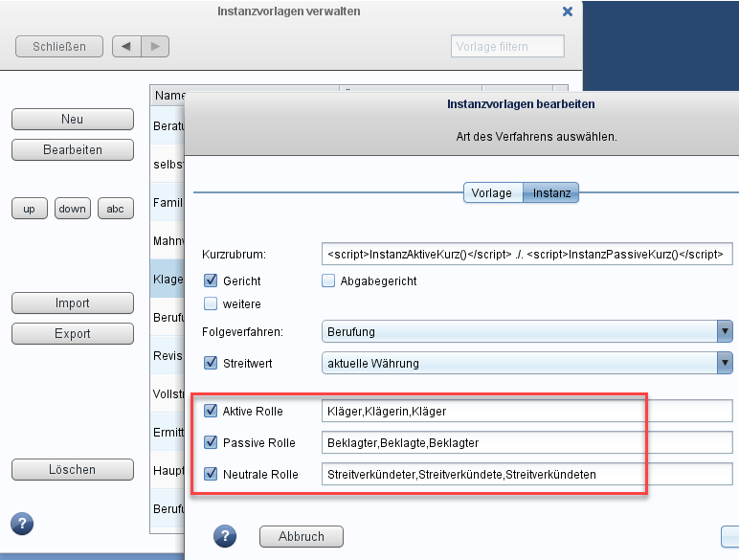
Task: Click the Schließen button
Action: [59, 47]
